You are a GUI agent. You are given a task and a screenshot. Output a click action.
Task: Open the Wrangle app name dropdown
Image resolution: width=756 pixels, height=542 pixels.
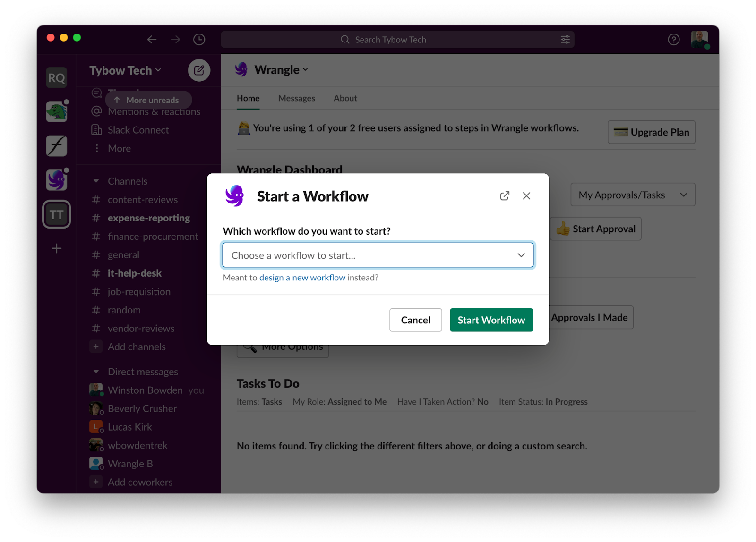pyautogui.click(x=281, y=70)
